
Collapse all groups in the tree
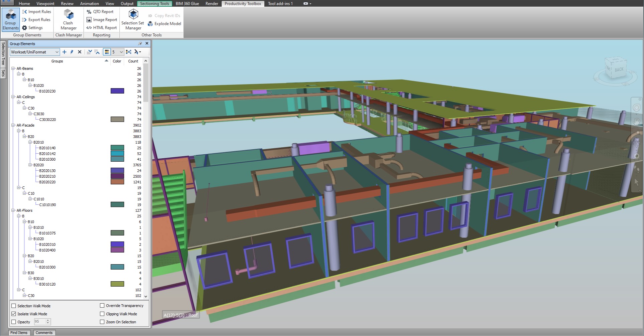97,52
